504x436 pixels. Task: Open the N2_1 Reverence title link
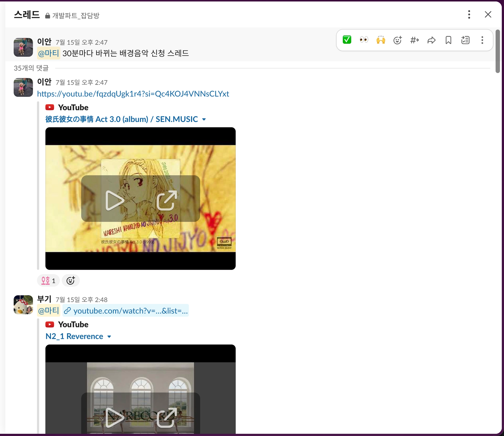click(x=74, y=336)
